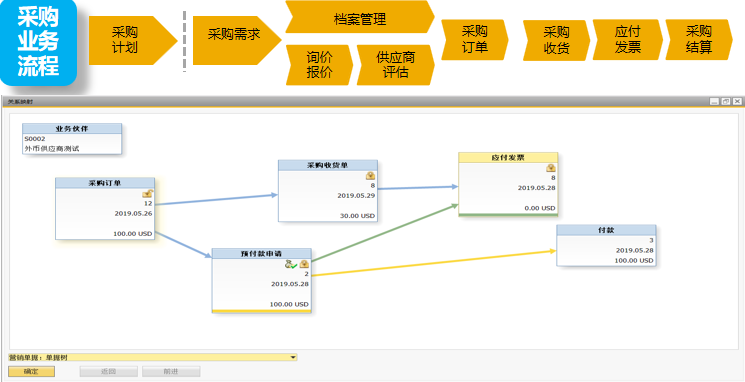The height and width of the screenshot is (382, 745).
Task: Click the green-check approval icon in 预付款申请
Action: pos(291,265)
